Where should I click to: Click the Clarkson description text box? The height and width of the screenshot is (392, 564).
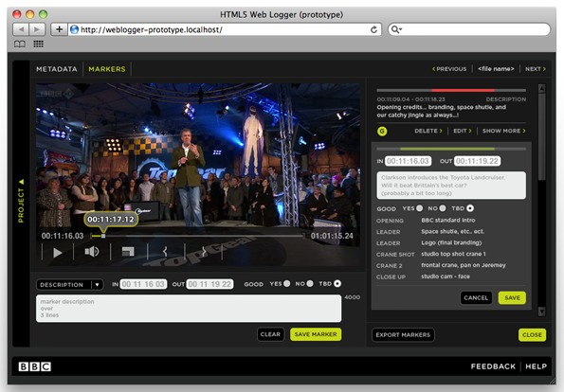click(451, 186)
